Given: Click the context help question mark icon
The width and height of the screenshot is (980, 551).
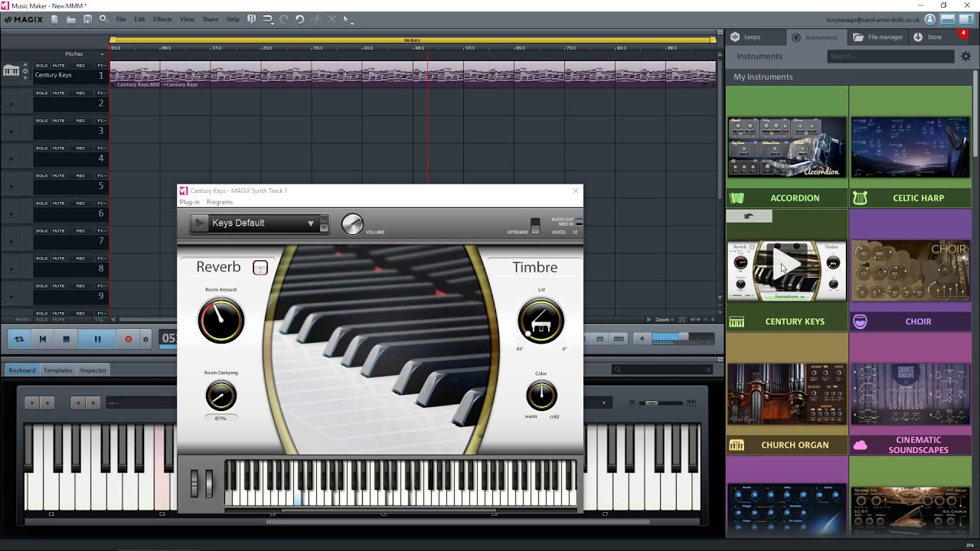Looking at the screenshot, I should coord(251,19).
